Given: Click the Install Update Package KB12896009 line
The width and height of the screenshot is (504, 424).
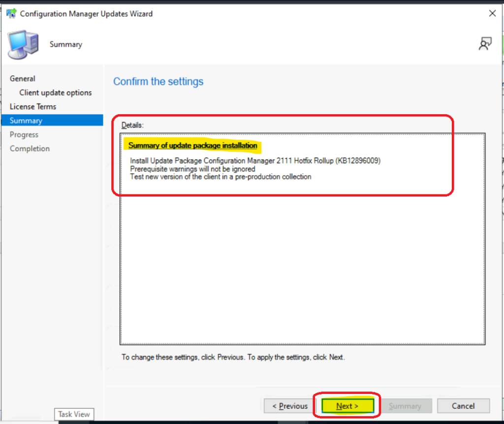Looking at the screenshot, I should point(255,161).
